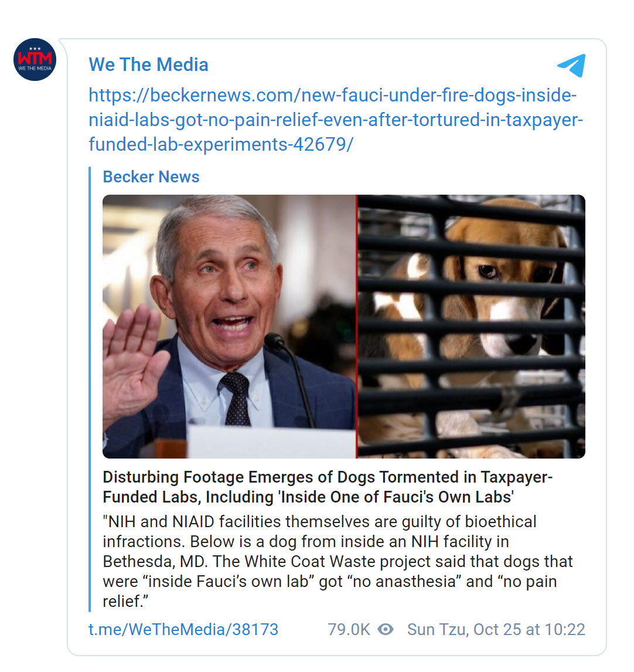Open the We The Media channel avatar
The width and height of the screenshot is (634, 672).
[35, 60]
